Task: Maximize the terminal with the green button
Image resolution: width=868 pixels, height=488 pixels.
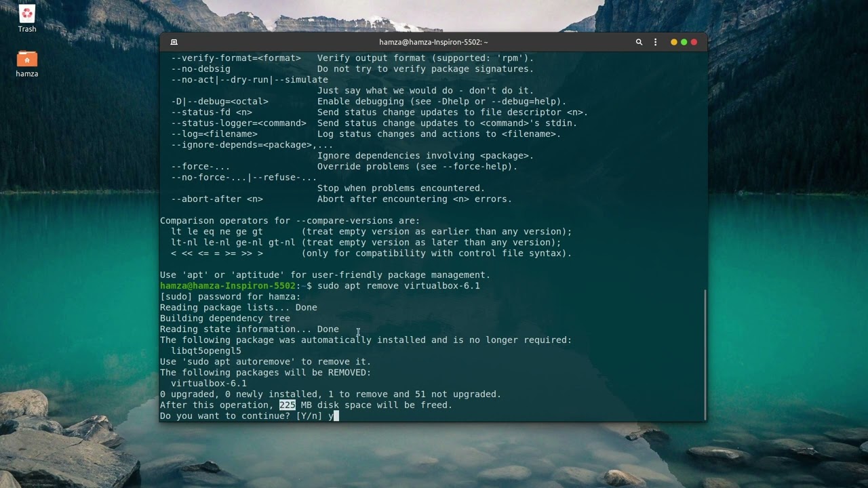Action: tap(684, 42)
